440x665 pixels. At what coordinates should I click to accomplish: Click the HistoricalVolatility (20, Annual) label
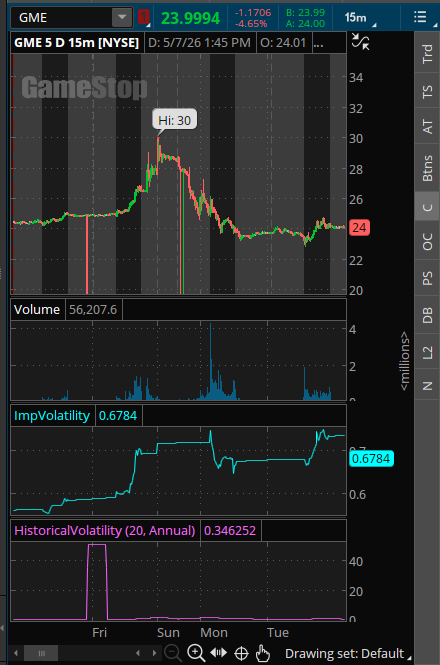tap(105, 531)
